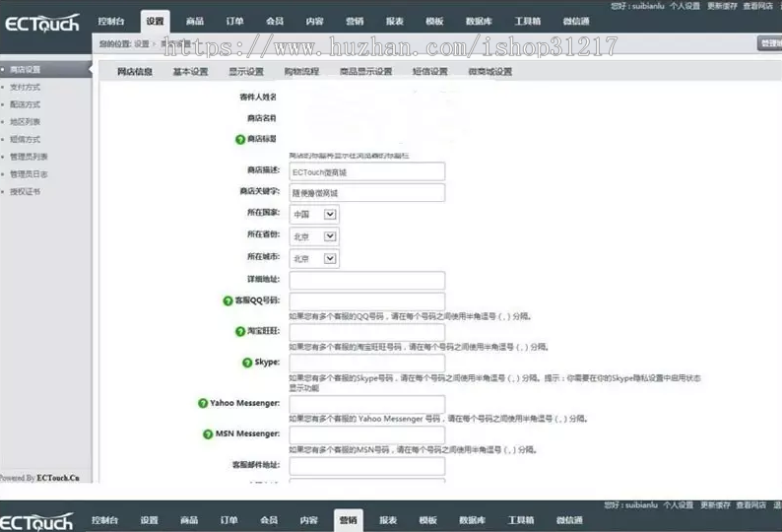Open 配送方式 in the sidebar

click(25, 104)
